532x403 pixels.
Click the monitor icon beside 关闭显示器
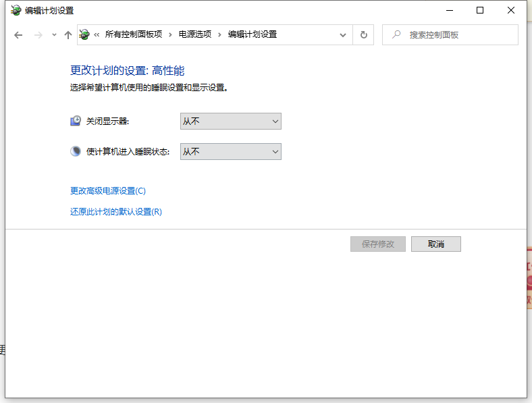coord(76,121)
